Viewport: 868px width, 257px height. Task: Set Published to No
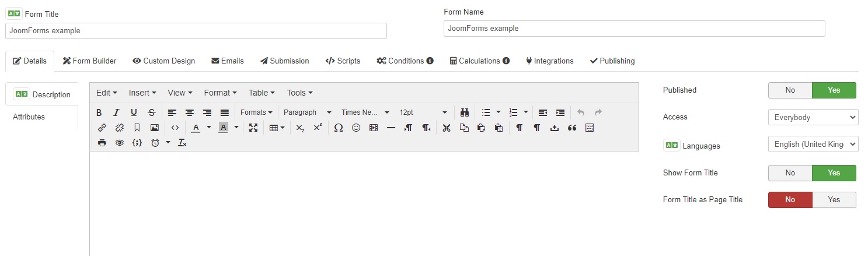point(790,90)
